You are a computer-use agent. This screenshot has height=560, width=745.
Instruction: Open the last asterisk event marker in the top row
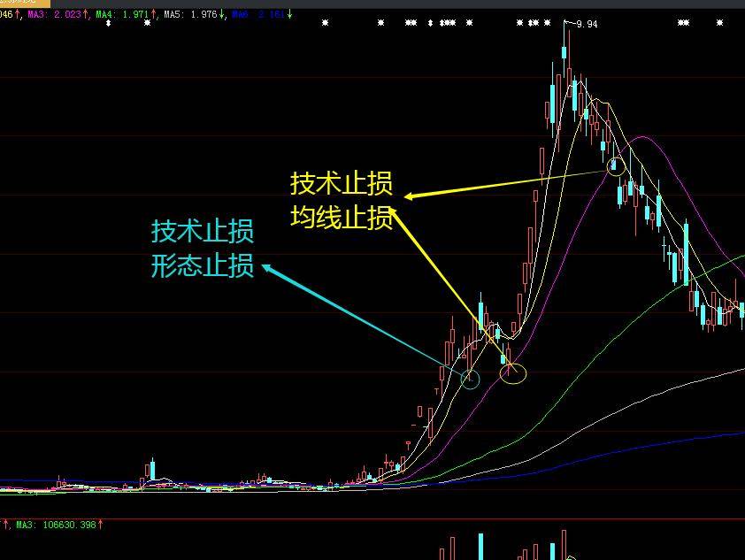click(720, 23)
